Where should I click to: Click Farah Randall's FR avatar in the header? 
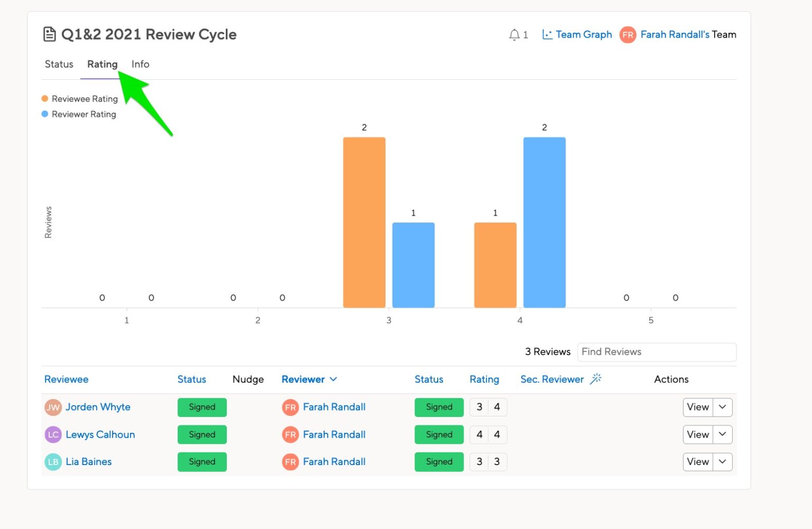click(x=628, y=35)
